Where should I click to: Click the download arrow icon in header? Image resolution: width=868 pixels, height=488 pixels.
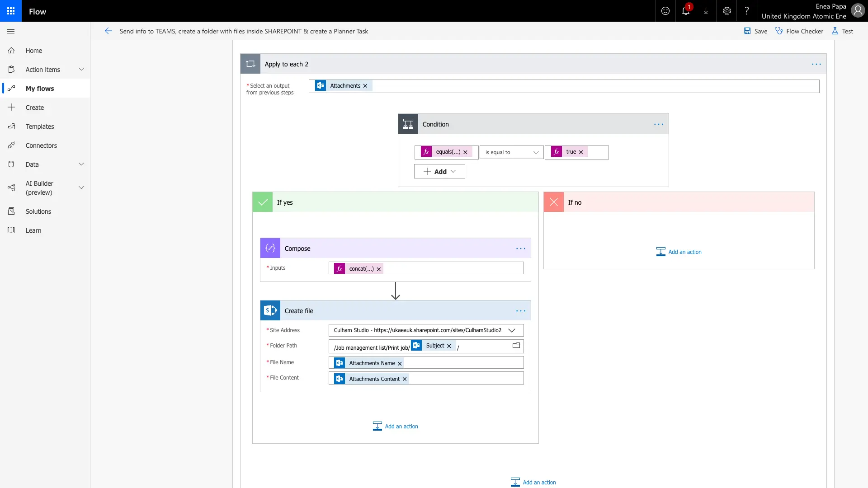pyautogui.click(x=706, y=11)
